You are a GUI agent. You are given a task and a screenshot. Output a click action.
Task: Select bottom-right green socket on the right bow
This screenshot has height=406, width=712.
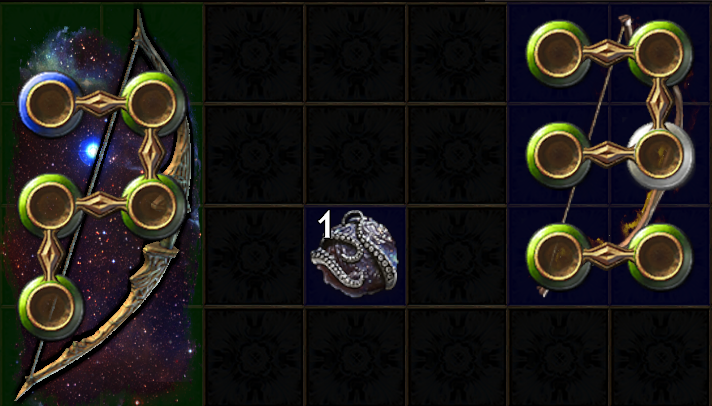(x=660, y=257)
